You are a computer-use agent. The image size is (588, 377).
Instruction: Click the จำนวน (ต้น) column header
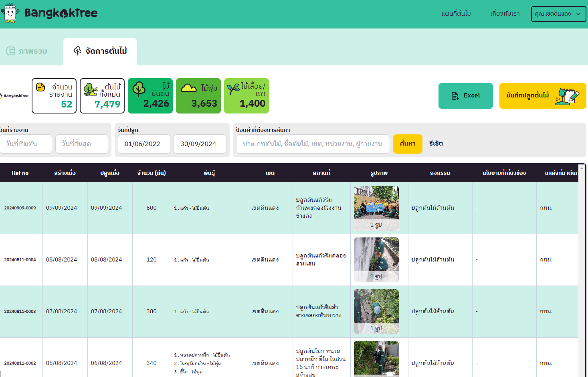[x=152, y=173]
